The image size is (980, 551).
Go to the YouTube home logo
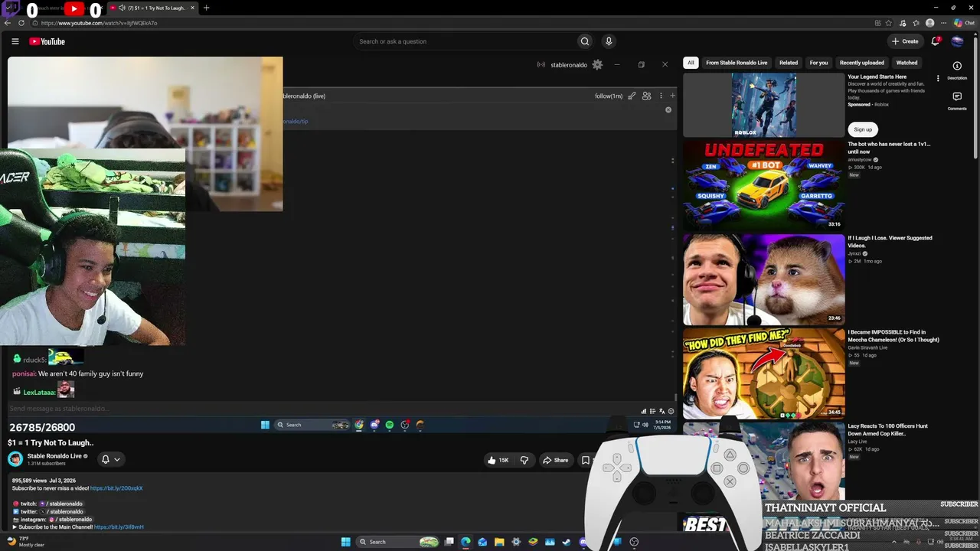tap(47, 41)
